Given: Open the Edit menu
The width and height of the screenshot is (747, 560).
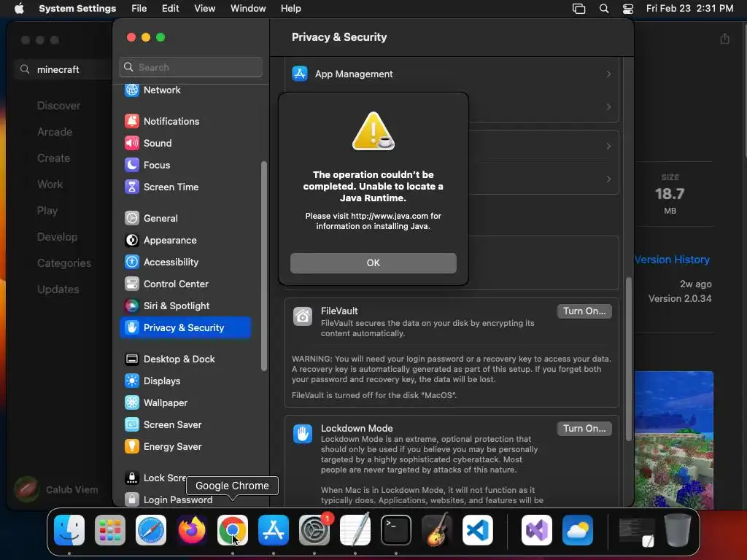Looking at the screenshot, I should [x=170, y=9].
